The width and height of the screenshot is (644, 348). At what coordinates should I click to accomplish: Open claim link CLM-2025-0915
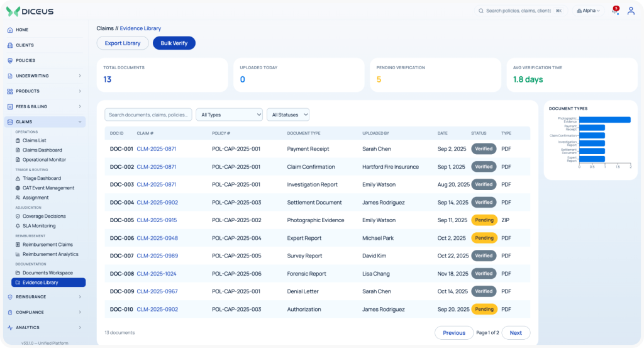pos(157,220)
